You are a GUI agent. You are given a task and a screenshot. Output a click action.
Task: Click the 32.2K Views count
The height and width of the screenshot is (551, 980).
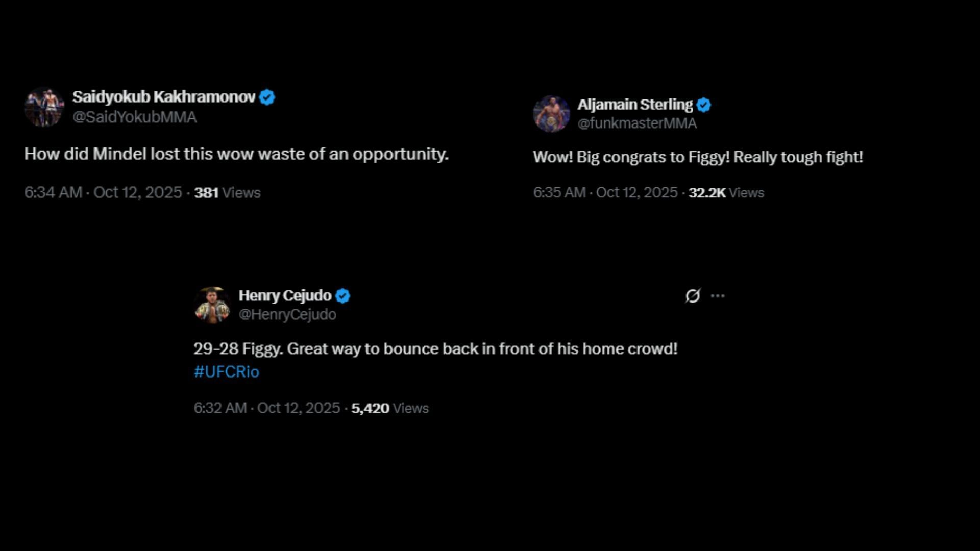click(x=726, y=193)
